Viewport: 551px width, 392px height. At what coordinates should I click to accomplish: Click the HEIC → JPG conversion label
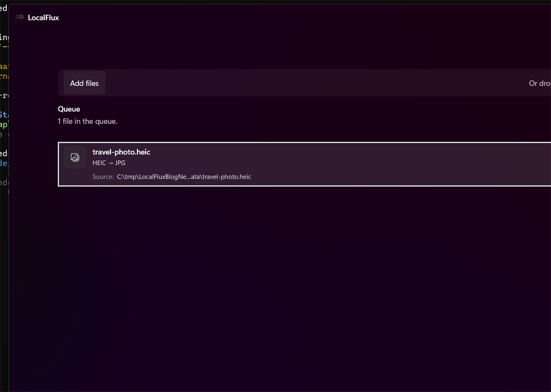(x=109, y=163)
